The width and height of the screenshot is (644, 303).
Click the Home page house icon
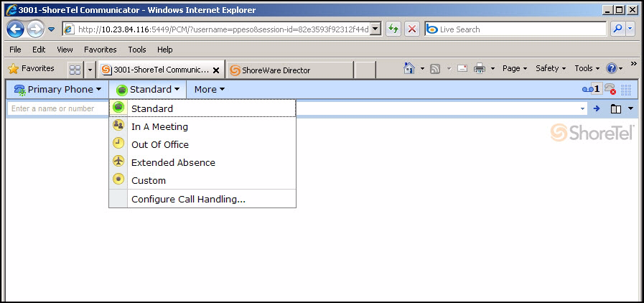point(409,68)
